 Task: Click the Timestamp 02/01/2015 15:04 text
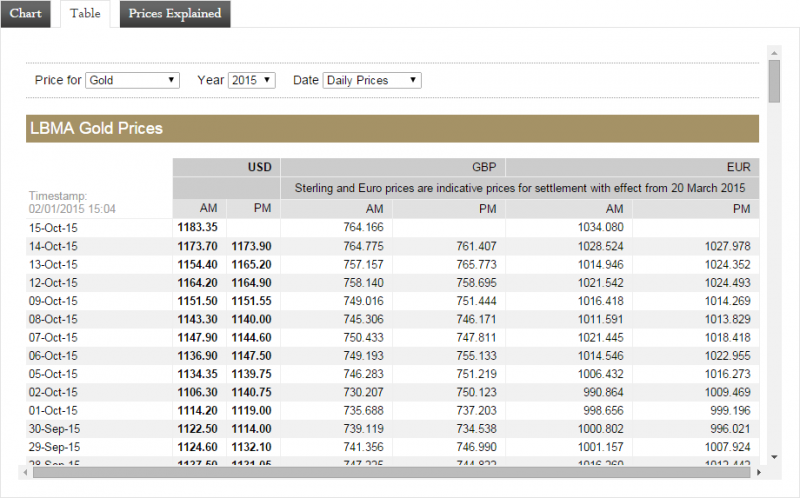72,203
